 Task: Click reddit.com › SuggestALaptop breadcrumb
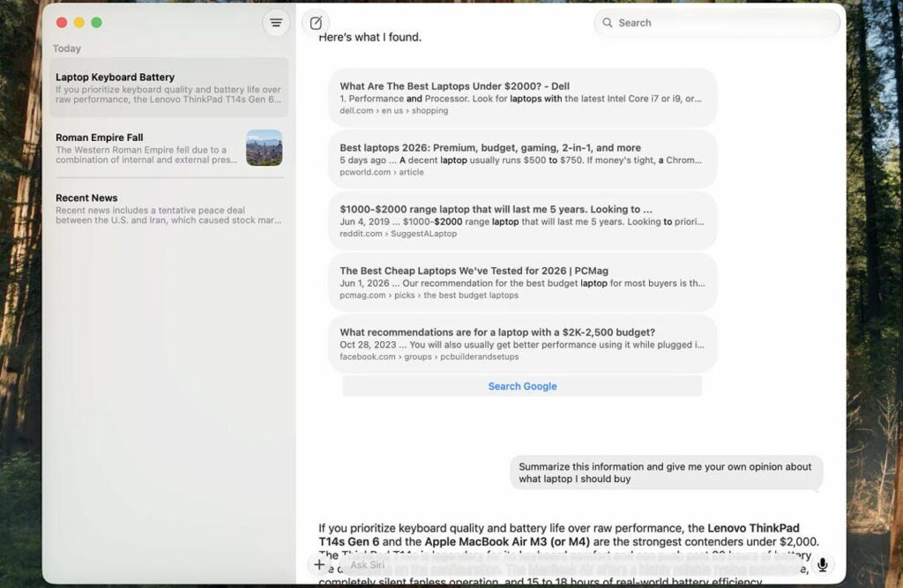[x=398, y=234]
